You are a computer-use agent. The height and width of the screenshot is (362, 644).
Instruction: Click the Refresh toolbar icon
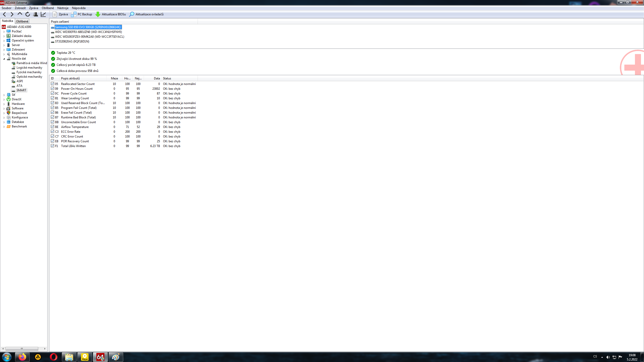pyautogui.click(x=28, y=14)
